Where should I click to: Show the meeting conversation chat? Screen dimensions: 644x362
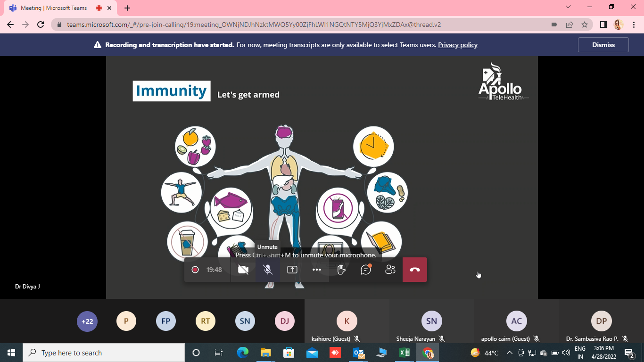(366, 270)
